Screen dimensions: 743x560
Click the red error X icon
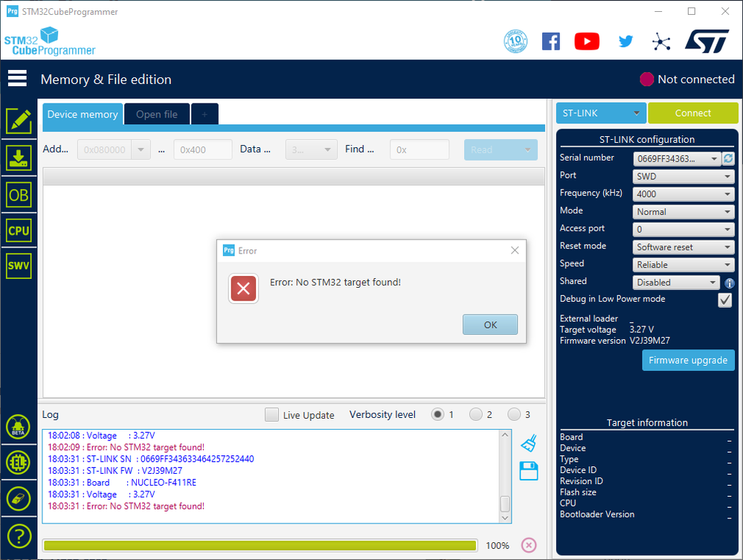[x=243, y=288]
